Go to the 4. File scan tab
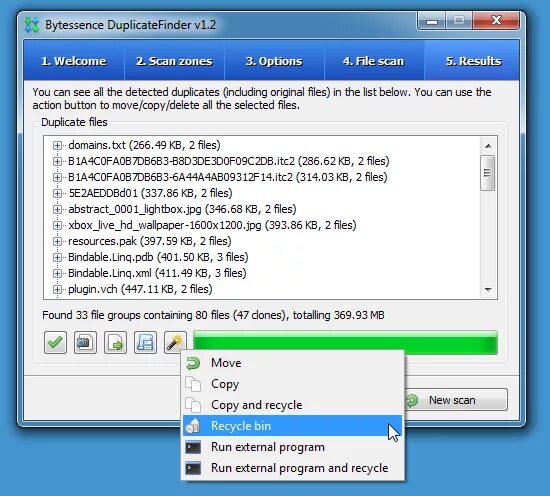The width and height of the screenshot is (550, 496). click(x=374, y=61)
